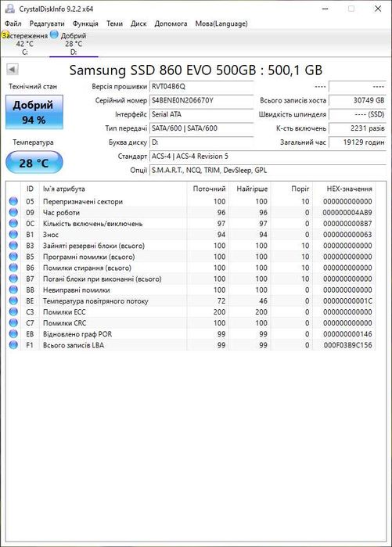Click the Serial ATA interface field
Screen dimensions: 392x547
pos(201,114)
